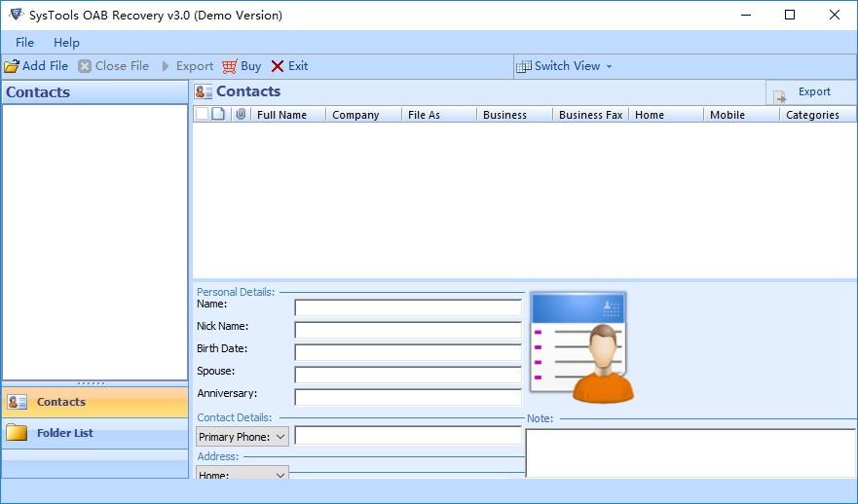Click the Buy shopping cart icon
858x504 pixels.
point(229,66)
